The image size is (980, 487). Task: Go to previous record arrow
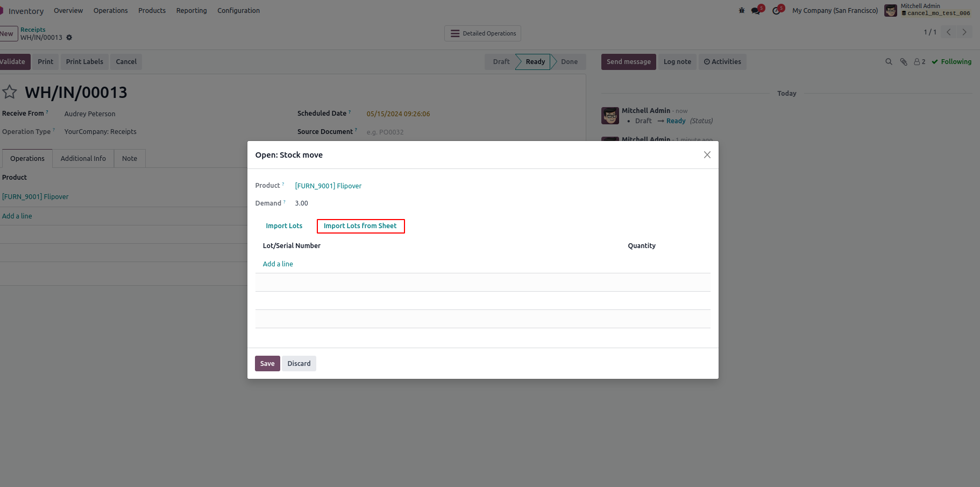point(949,32)
